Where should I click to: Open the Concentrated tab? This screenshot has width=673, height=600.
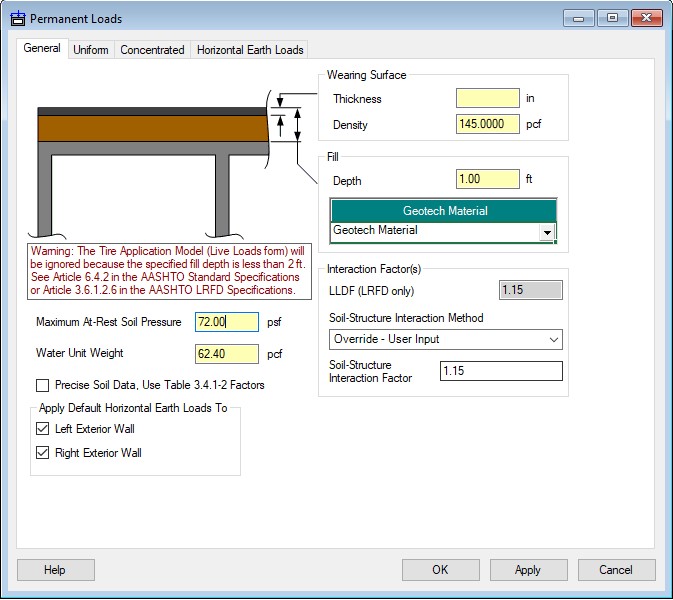click(x=152, y=50)
